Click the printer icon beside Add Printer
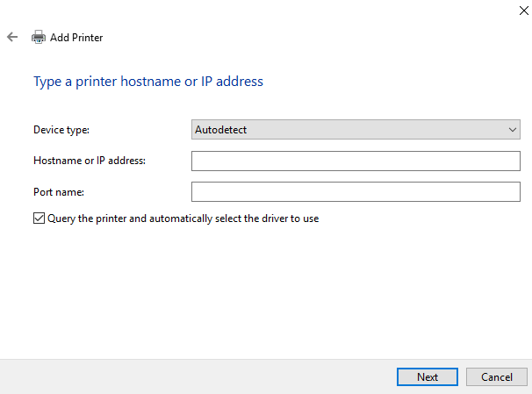The image size is (532, 394). click(39, 37)
